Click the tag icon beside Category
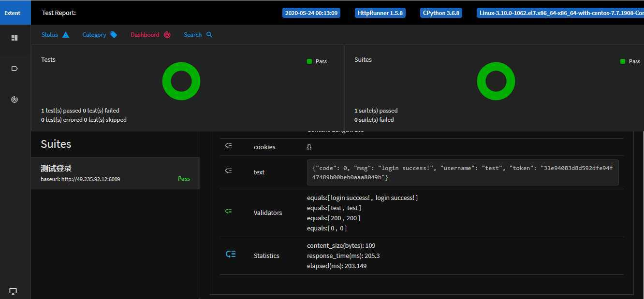Viewport: 644px width, 299px height. (114, 35)
